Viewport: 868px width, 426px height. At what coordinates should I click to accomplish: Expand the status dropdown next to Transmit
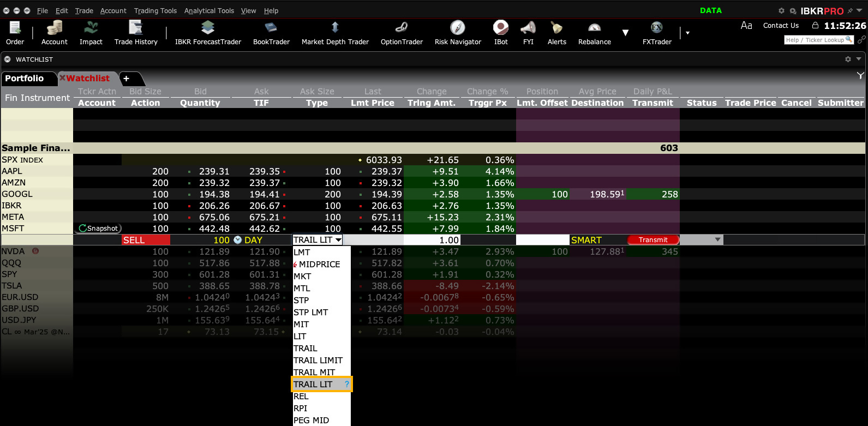pos(717,240)
